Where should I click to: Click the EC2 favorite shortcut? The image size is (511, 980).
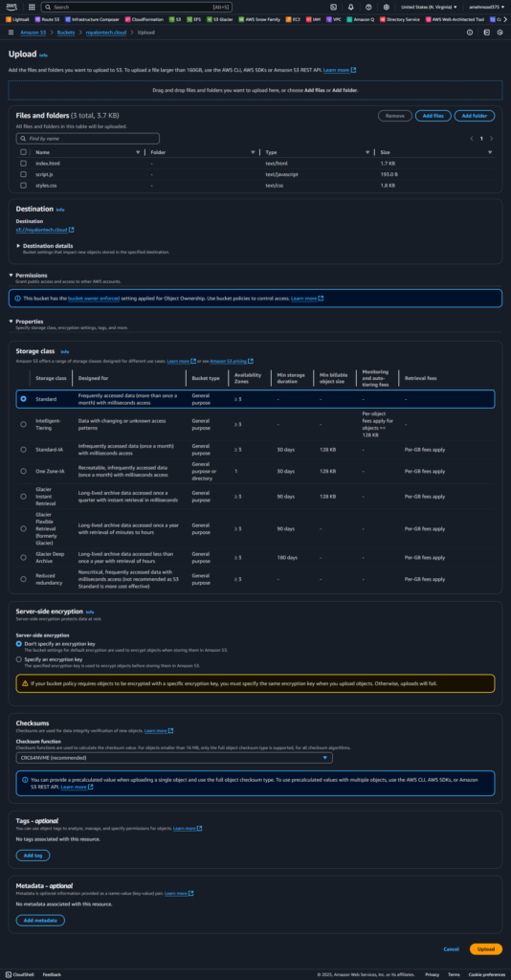tap(293, 19)
